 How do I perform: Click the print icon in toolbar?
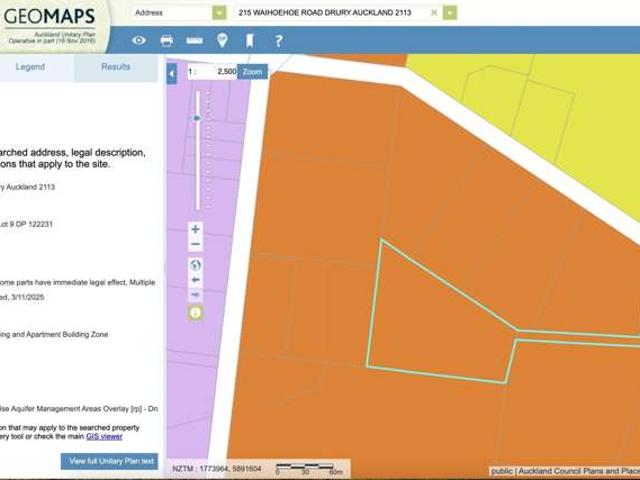point(167,41)
